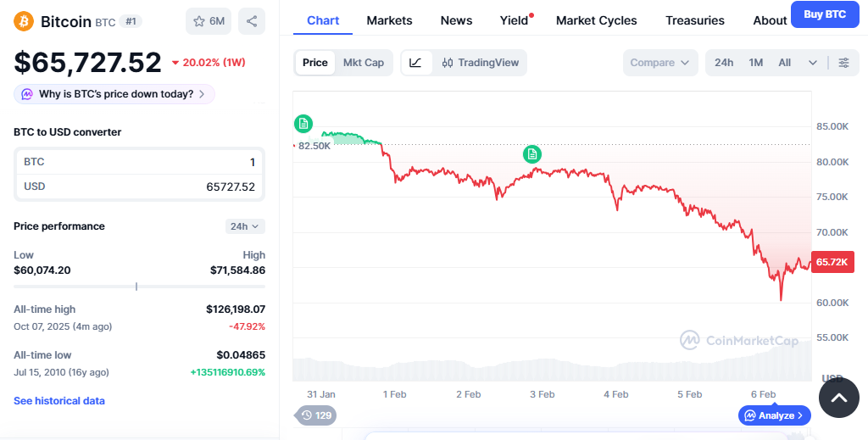The width and height of the screenshot is (868, 440).
Task: Select the 24h chart range
Action: tap(724, 63)
